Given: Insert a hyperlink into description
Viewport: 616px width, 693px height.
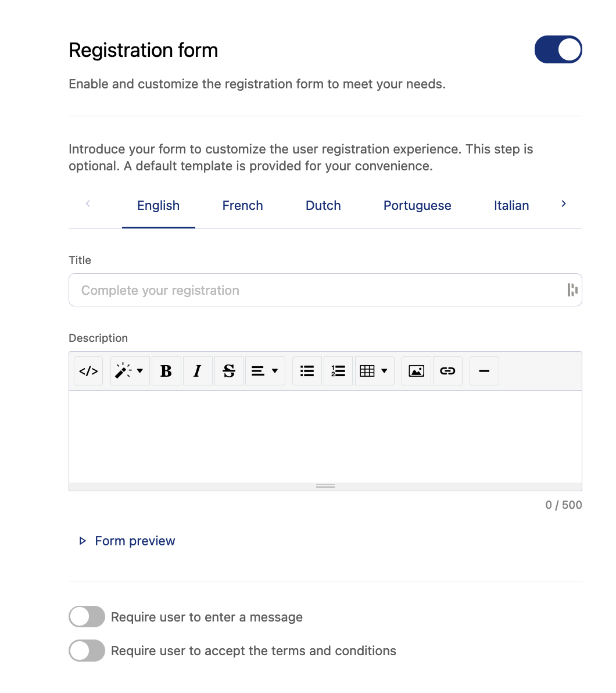Looking at the screenshot, I should click(447, 371).
